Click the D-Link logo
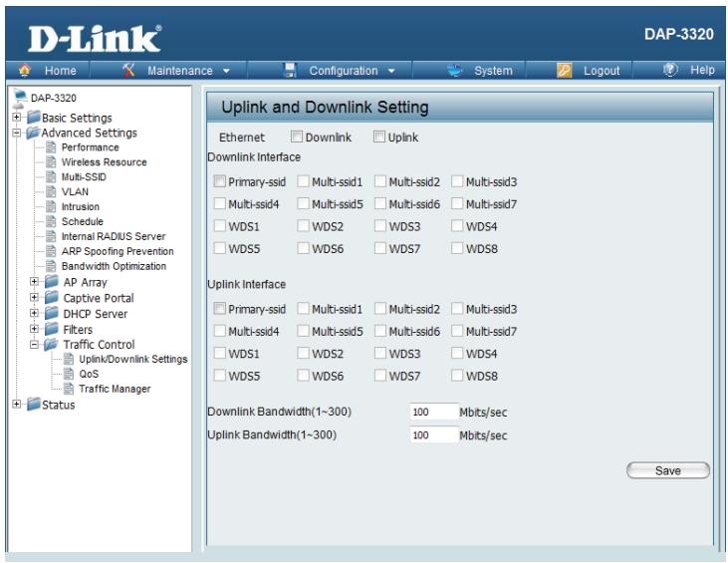Image resolution: width=728 pixels, height=563 pixels. click(95, 39)
